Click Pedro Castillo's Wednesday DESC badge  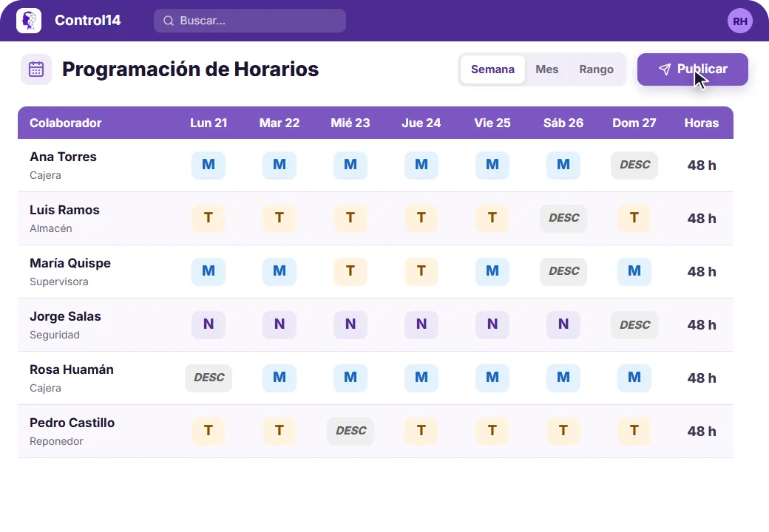[x=350, y=431]
